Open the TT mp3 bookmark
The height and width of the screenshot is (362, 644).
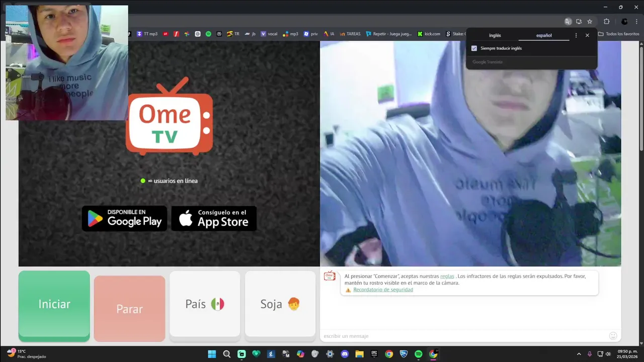pos(147,34)
